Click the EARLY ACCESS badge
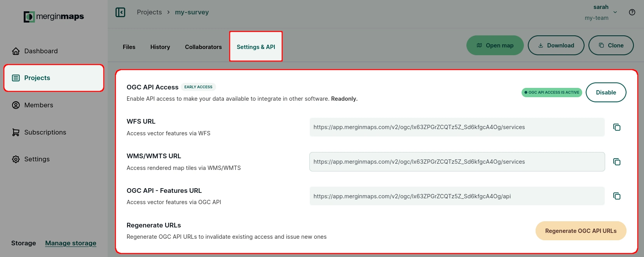The image size is (644, 257). click(198, 87)
